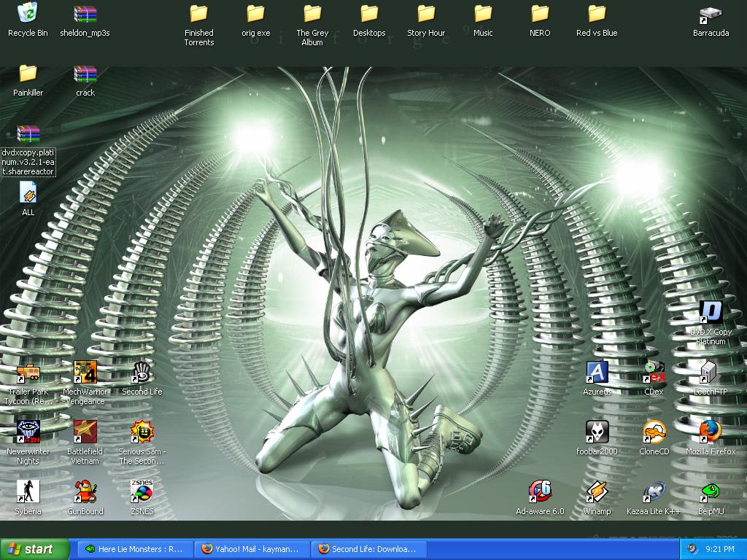747x560 pixels.
Task: Click the 9:21 PM taskbar clock
Action: click(x=720, y=549)
